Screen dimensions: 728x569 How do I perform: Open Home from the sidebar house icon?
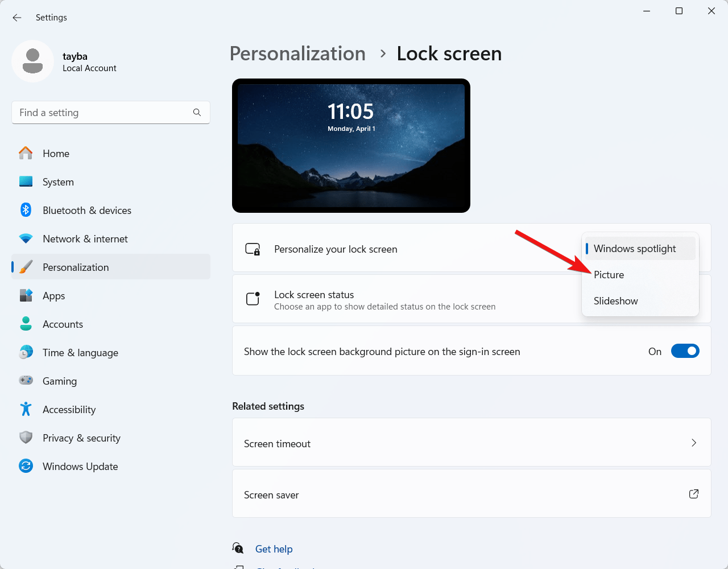tap(26, 153)
